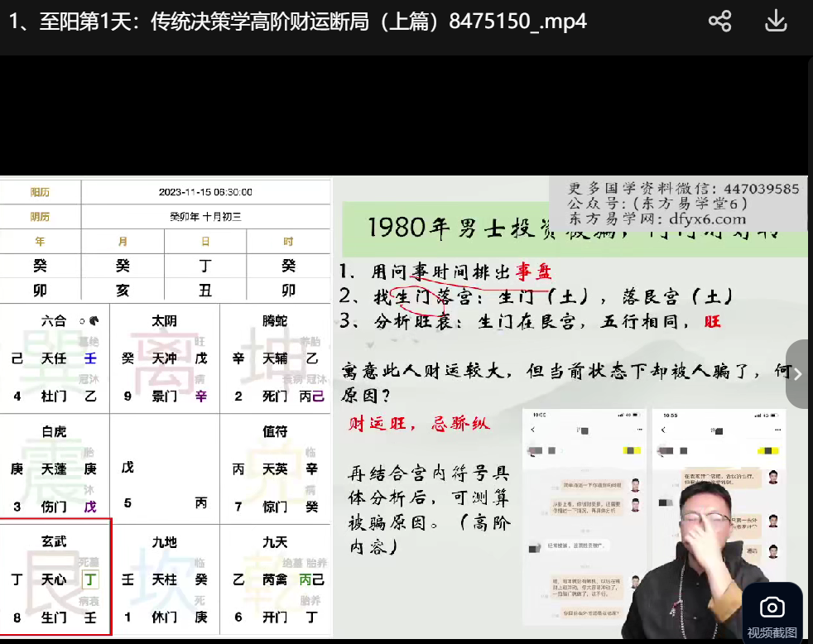Click the 阳历 date row label
Screen dimensions: 813x644
pos(40,192)
